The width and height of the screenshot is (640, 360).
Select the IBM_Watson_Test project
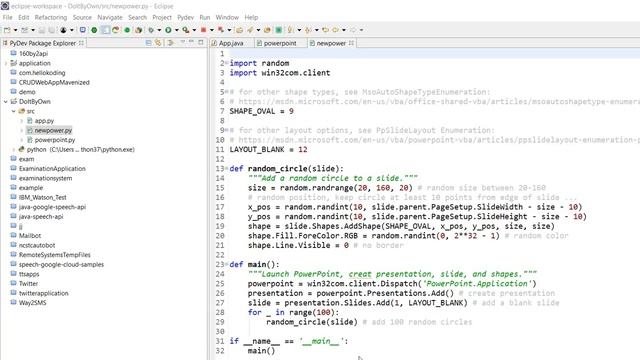[42, 197]
